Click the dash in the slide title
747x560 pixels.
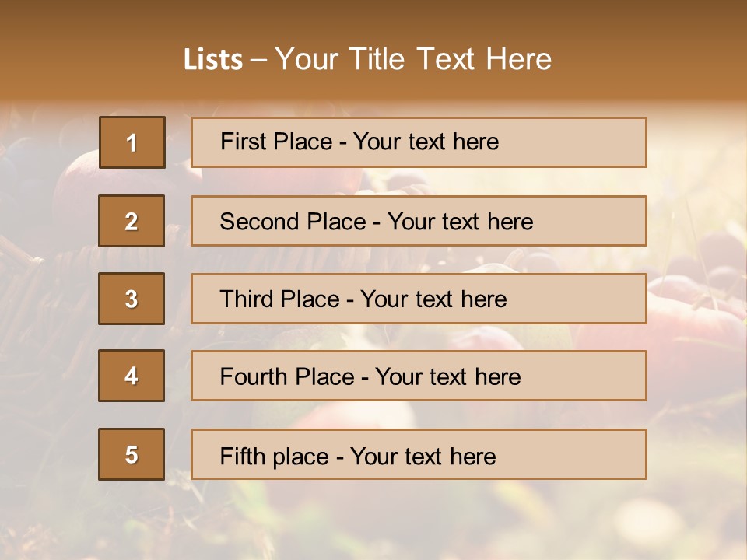[258, 60]
